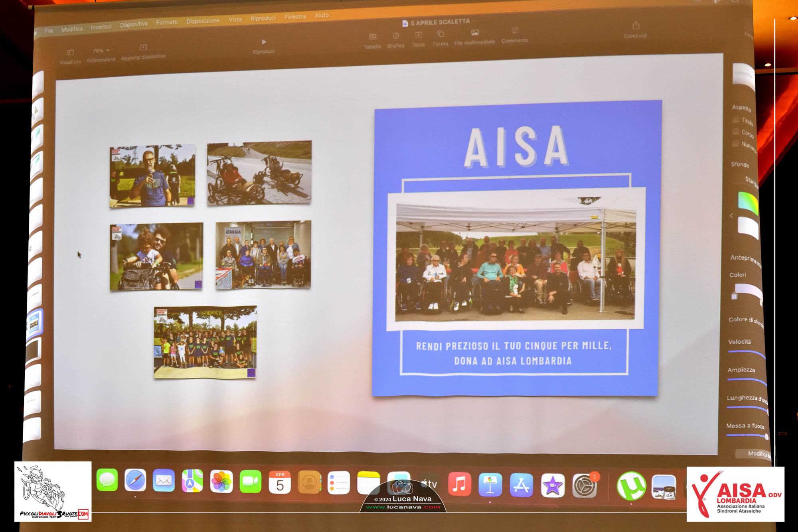Select the AISA blue poster image
Screen dimensions: 798x532
pyautogui.click(x=517, y=248)
